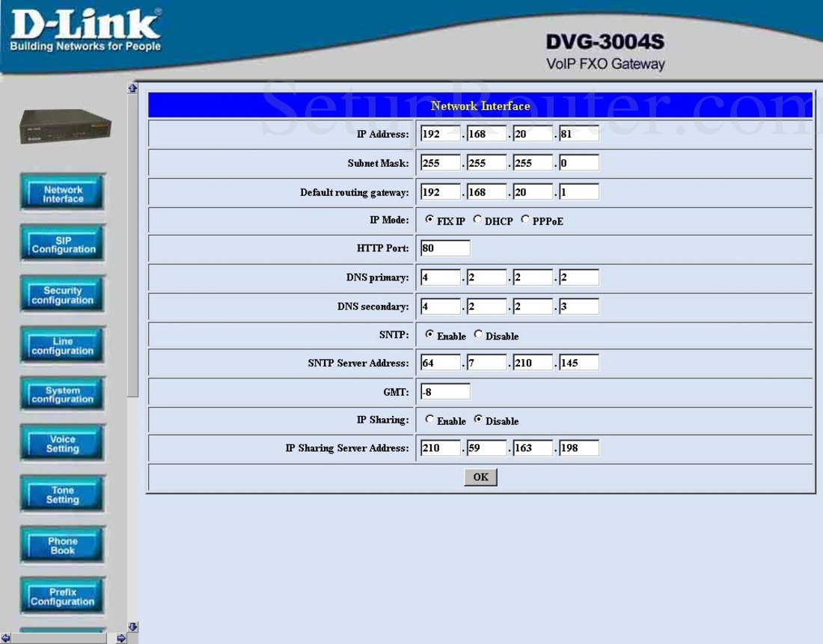823x644 pixels.
Task: Open the Network Interface settings
Action: click(62, 192)
